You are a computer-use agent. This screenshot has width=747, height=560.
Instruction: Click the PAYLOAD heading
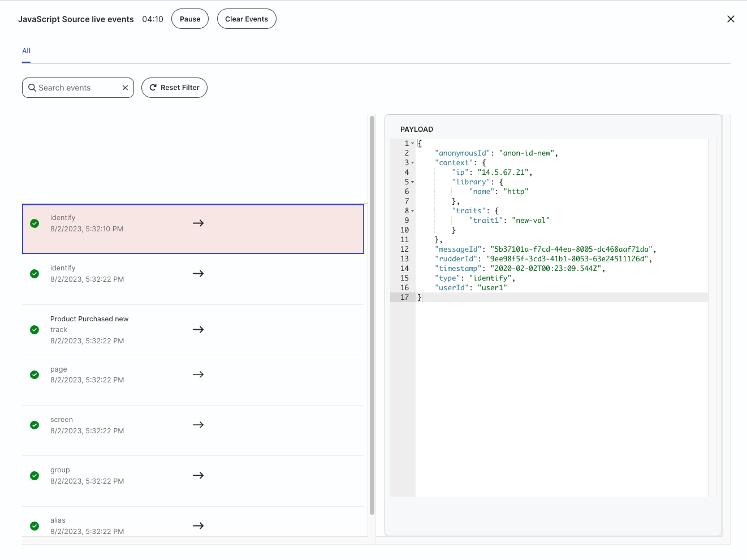(x=417, y=130)
